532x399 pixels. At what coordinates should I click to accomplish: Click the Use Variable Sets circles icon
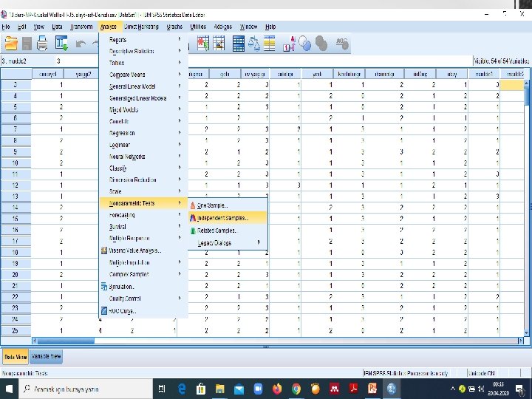pos(305,44)
